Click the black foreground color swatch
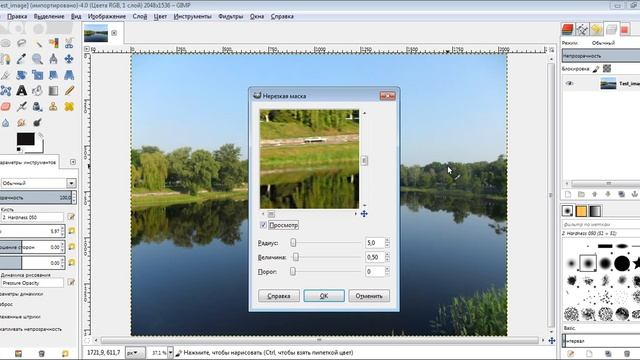 click(x=25, y=139)
